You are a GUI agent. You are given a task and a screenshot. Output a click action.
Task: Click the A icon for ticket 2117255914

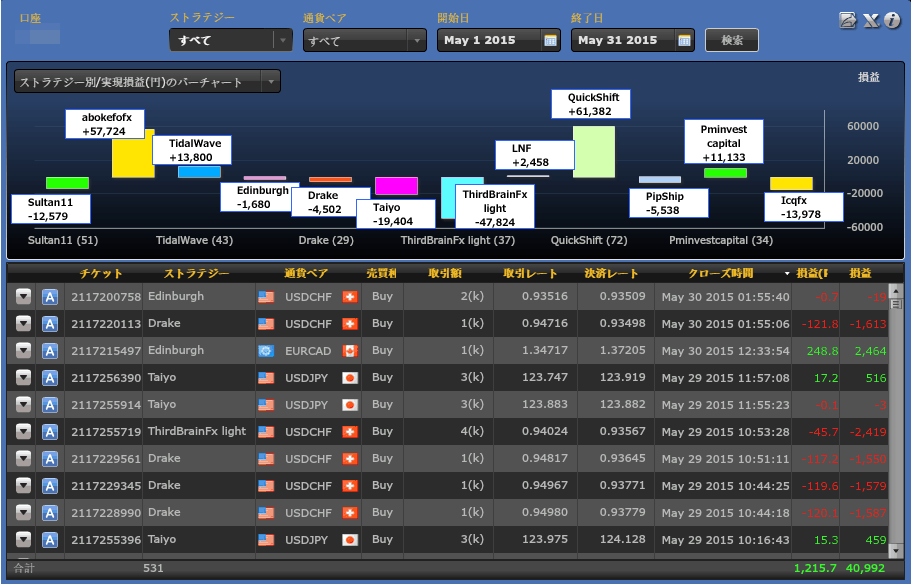(50, 405)
